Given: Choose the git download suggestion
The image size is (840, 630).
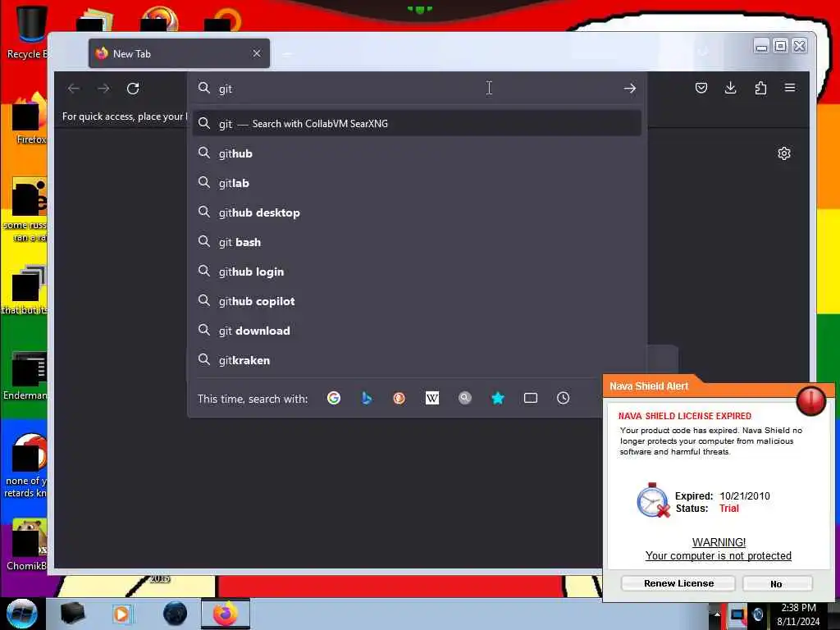Looking at the screenshot, I should coord(417,331).
